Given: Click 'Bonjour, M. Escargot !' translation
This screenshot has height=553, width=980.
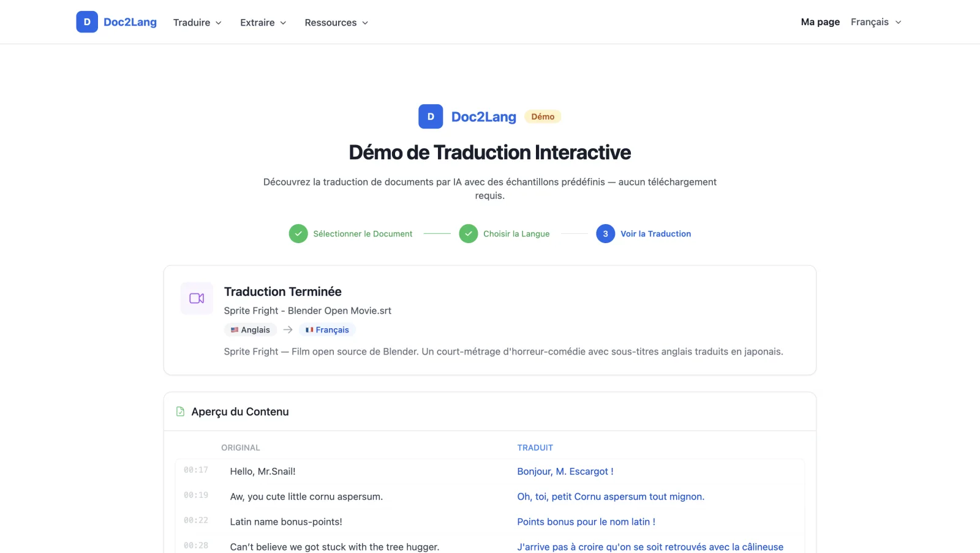Looking at the screenshot, I should (x=565, y=472).
